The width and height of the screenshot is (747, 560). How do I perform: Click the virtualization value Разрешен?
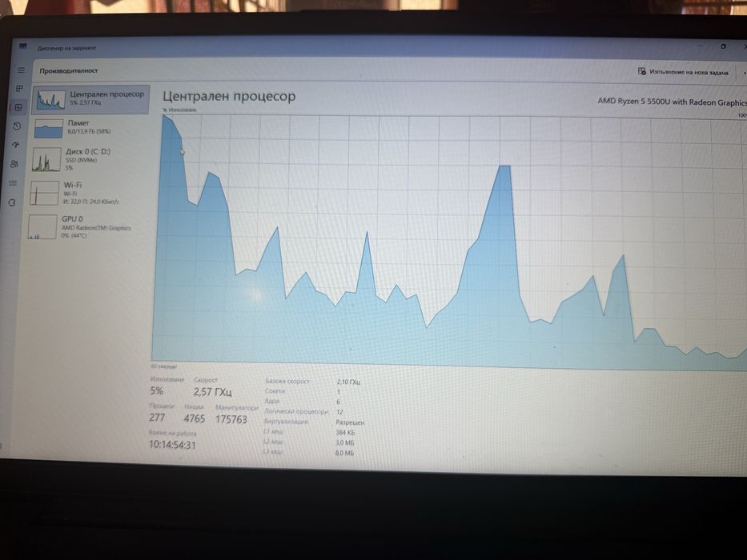click(350, 422)
